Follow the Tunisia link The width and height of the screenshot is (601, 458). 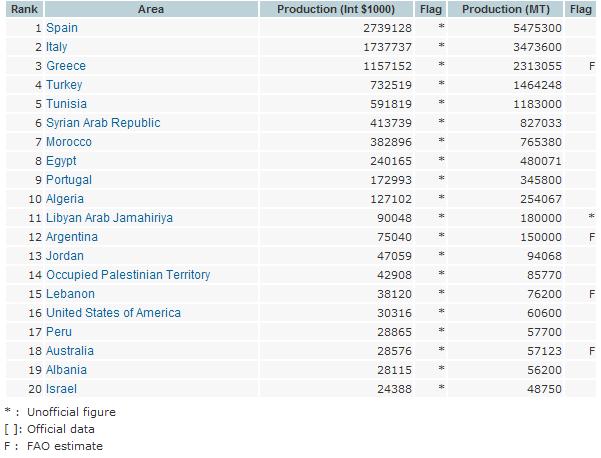tap(66, 104)
